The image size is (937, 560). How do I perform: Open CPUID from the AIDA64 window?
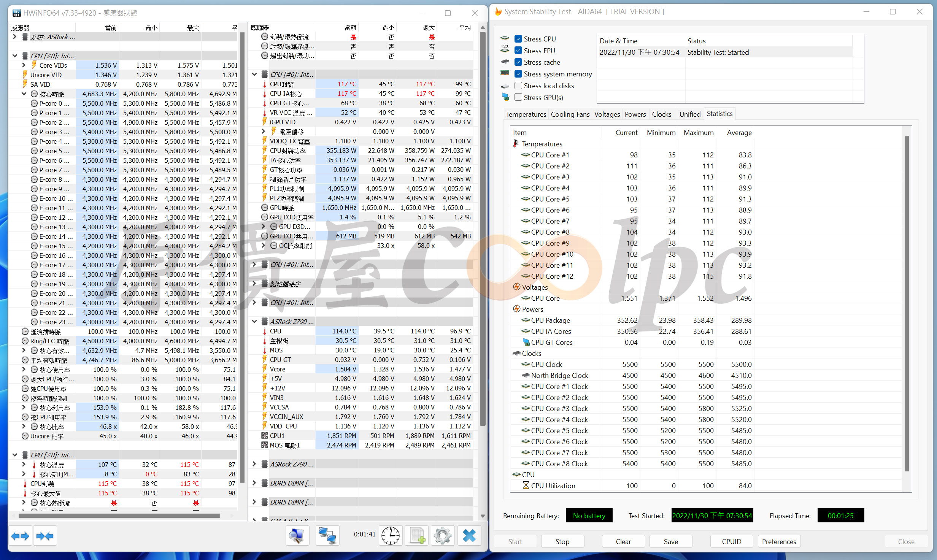pyautogui.click(x=732, y=541)
